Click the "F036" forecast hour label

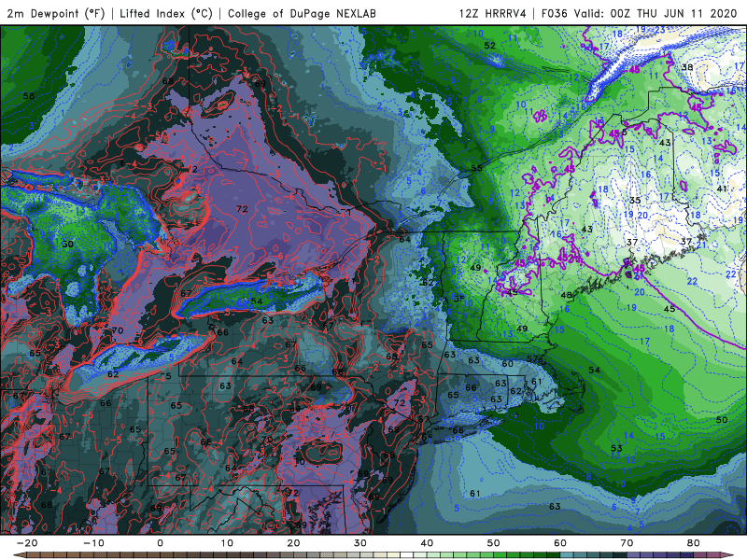[x=554, y=13]
